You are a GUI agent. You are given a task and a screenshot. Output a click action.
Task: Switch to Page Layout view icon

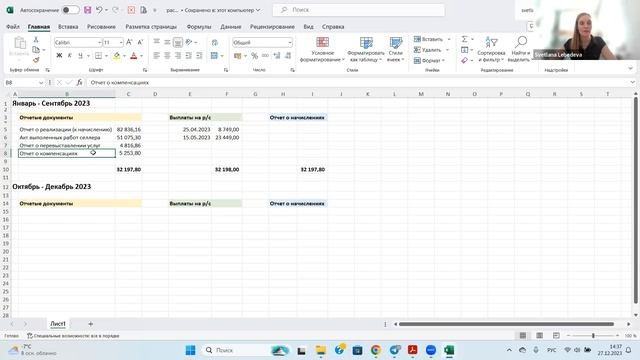pos(540,336)
